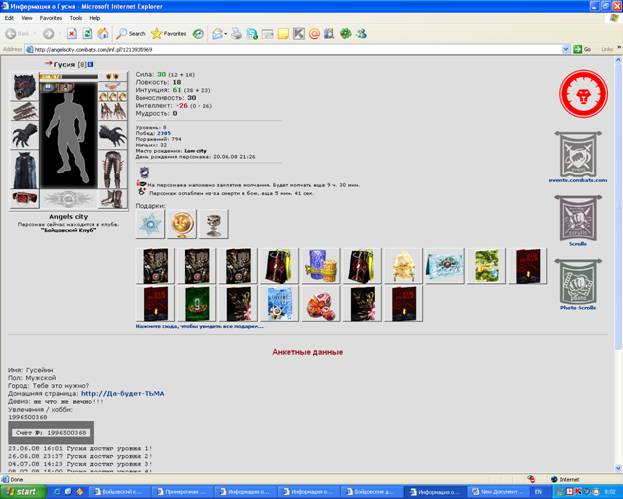This screenshot has width=623, height=499.
Task: Open the Windows start menu
Action: [x=23, y=492]
